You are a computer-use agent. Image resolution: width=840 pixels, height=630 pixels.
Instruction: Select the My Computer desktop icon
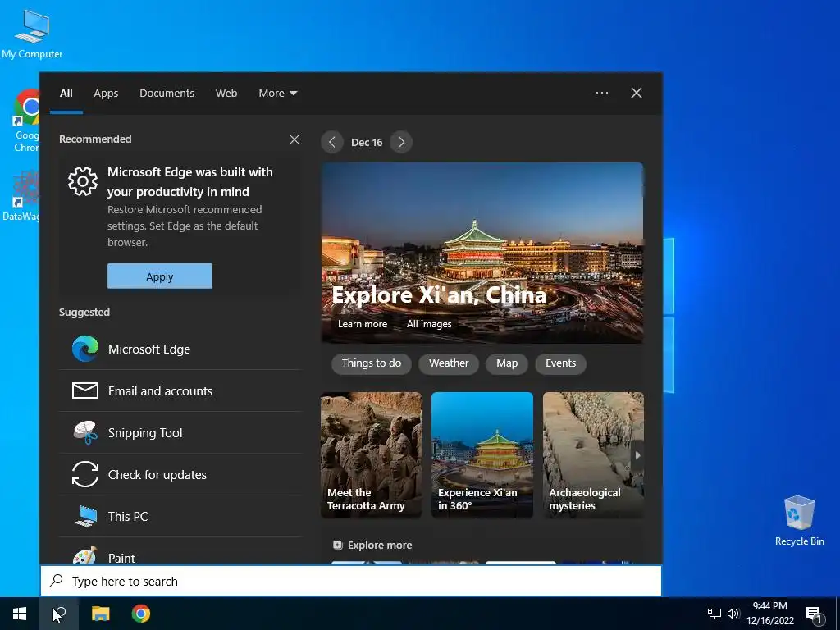[x=32, y=34]
